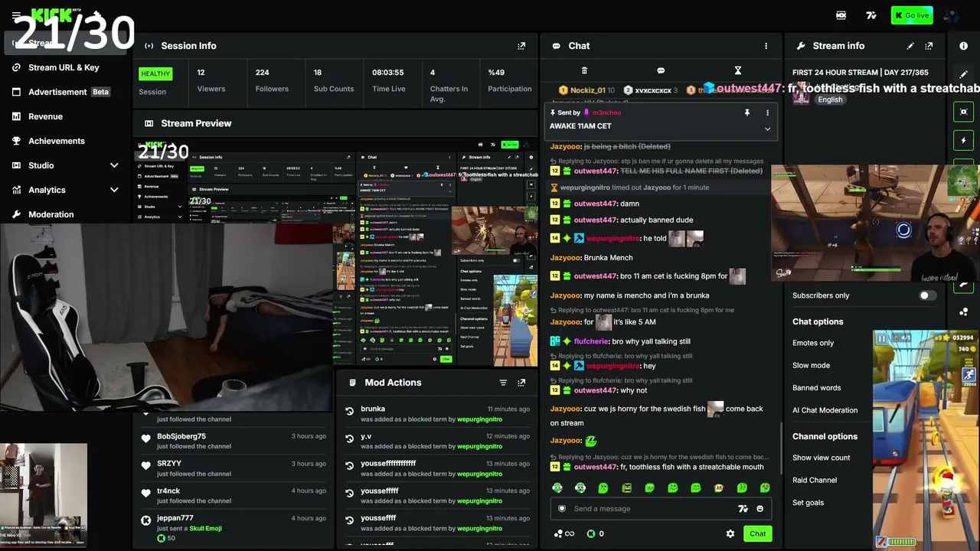The image size is (980, 551).
Task: Open the Moderation section
Action: tap(51, 214)
